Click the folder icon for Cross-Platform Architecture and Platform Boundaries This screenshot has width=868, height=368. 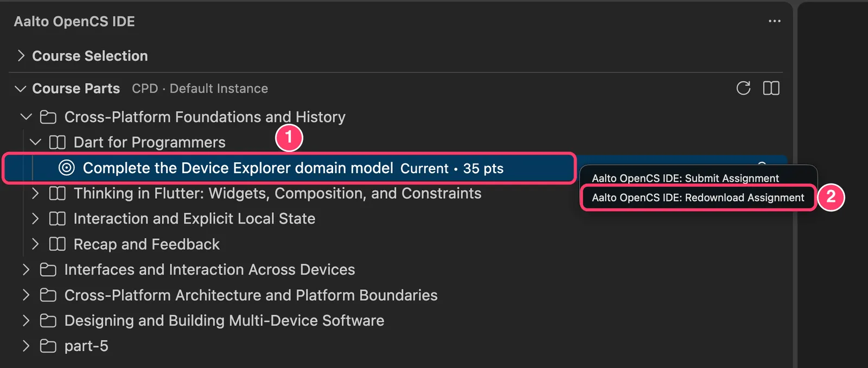48,295
